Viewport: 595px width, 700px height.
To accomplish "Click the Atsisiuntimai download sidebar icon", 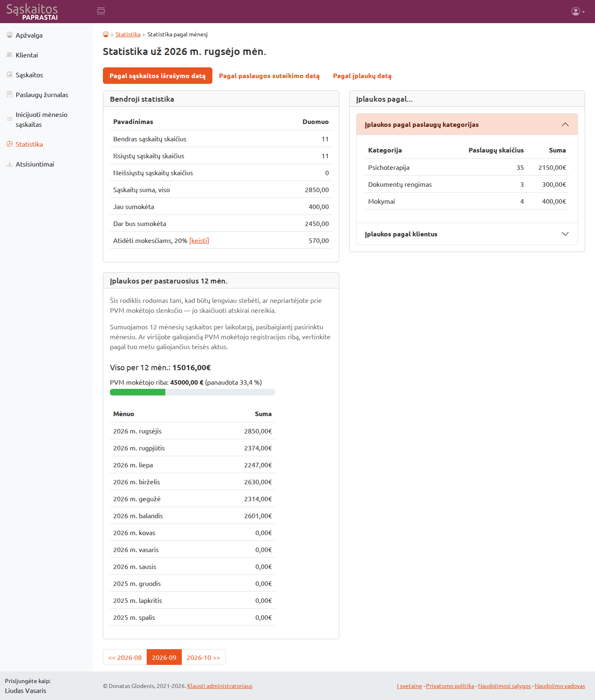I will tap(10, 164).
